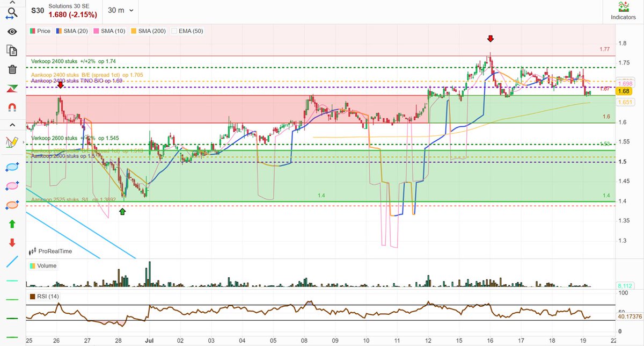This screenshot has height=346, width=644.
Task: Toggle the EMA (50) legend item
Action: 187,31
